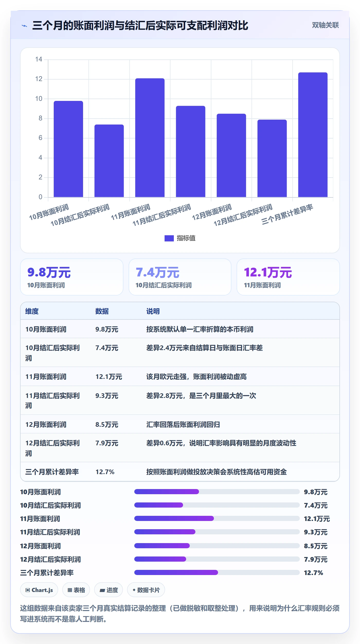The height and width of the screenshot is (644, 360).
Task: Click the 11月账面利润 progress bar
Action: click(x=217, y=518)
